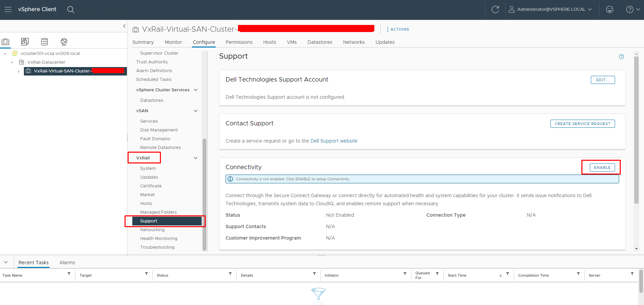
Task: Open Trust Authority in Configure menu
Action: [152, 62]
